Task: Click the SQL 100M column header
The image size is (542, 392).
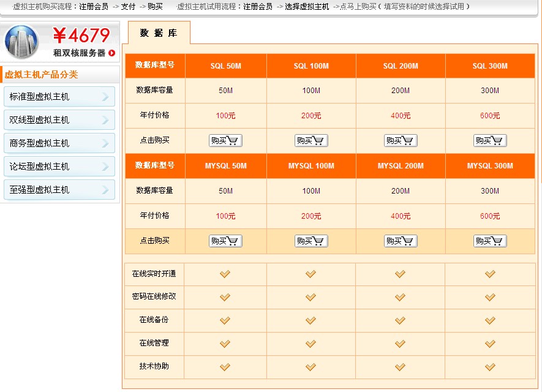Action: click(x=311, y=66)
